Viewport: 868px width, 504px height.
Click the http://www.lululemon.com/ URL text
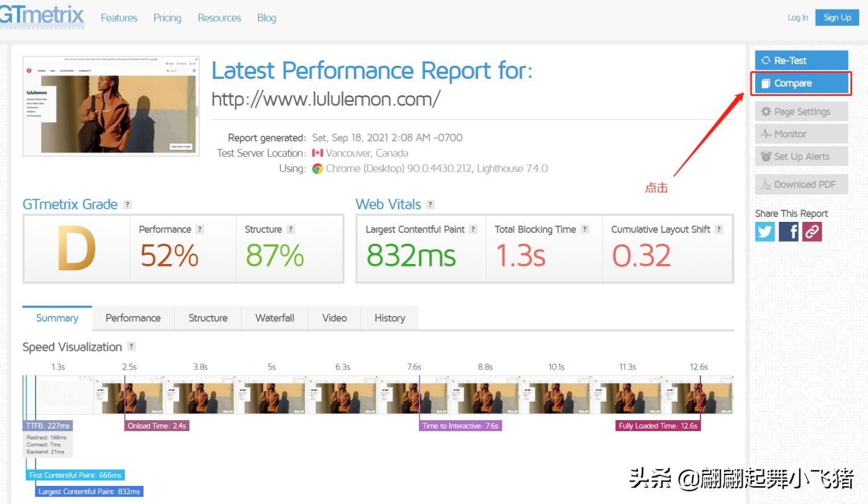point(326,99)
